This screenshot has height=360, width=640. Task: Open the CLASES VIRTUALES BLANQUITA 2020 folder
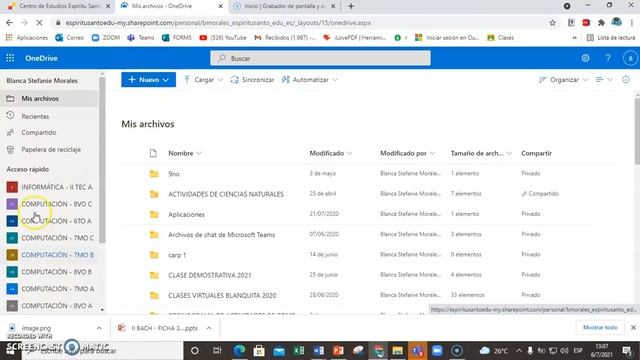222,295
